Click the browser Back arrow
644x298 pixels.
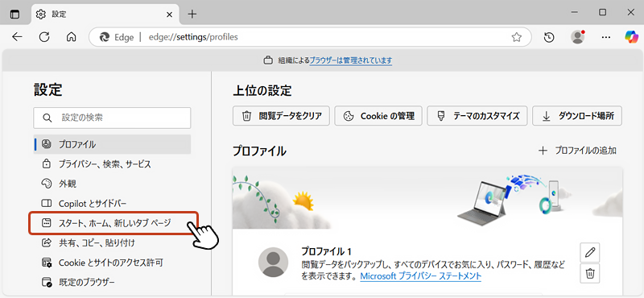[17, 37]
